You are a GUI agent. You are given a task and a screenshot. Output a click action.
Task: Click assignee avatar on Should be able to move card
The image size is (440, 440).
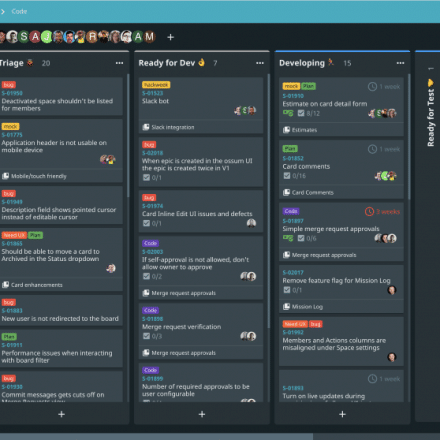[x=111, y=268]
